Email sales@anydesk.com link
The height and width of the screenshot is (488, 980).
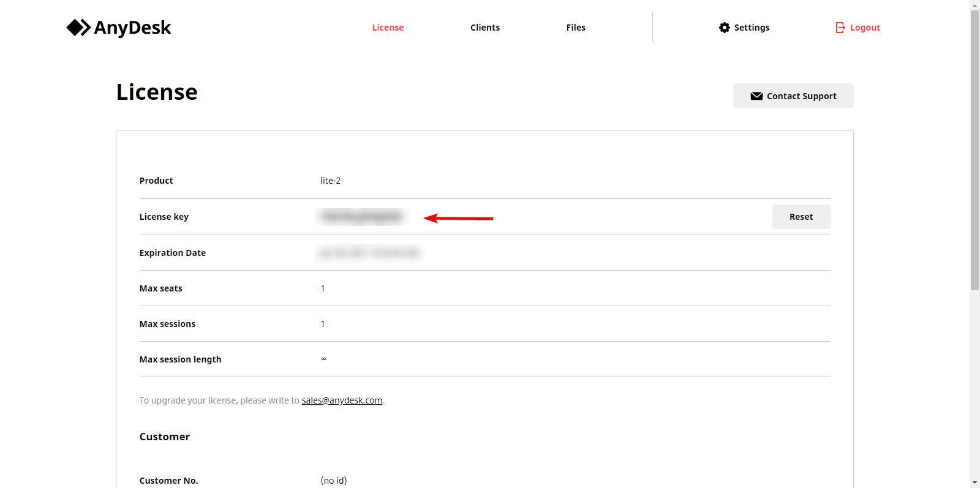click(x=342, y=400)
